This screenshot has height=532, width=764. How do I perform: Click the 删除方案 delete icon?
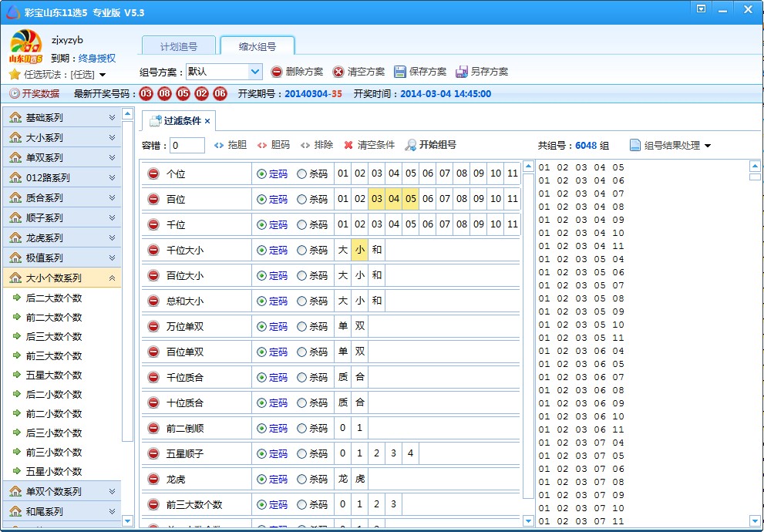click(x=277, y=72)
